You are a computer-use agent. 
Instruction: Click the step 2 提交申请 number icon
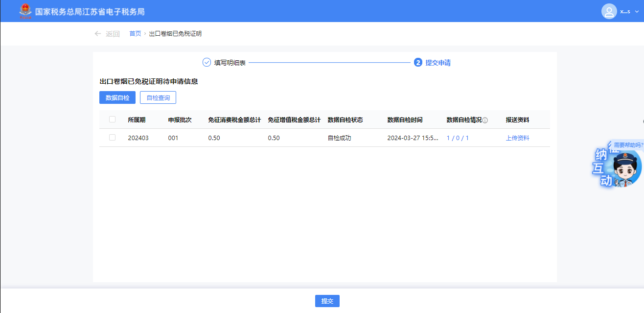(x=418, y=63)
